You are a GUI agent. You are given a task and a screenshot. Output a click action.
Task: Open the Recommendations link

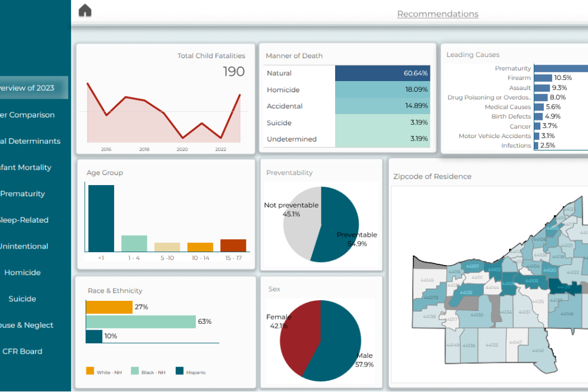(x=437, y=14)
